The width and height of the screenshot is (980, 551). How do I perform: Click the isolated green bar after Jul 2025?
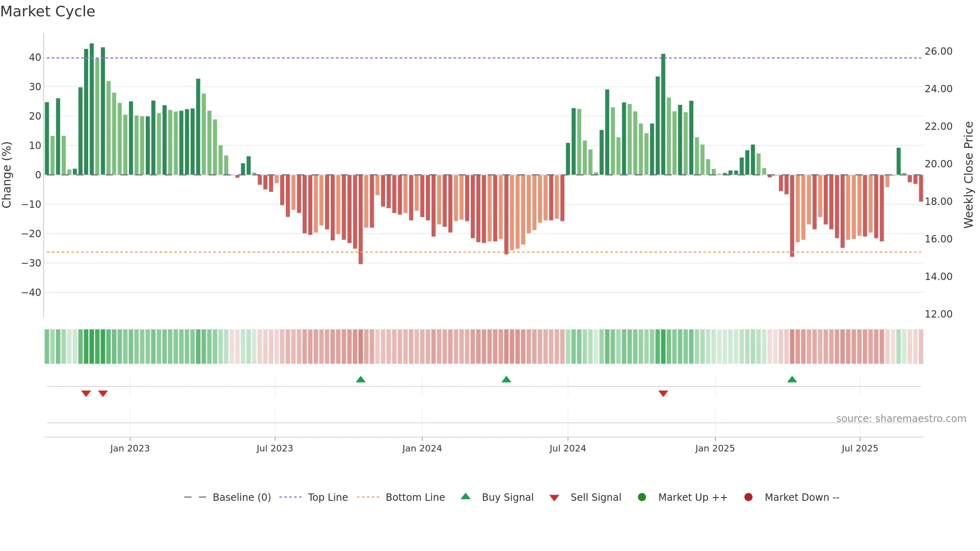click(899, 161)
